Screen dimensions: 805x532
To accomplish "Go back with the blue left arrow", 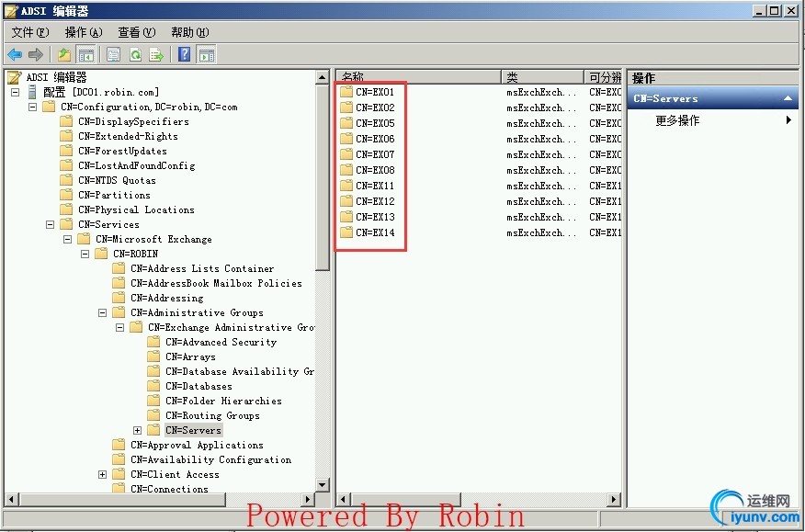I will coord(15,54).
